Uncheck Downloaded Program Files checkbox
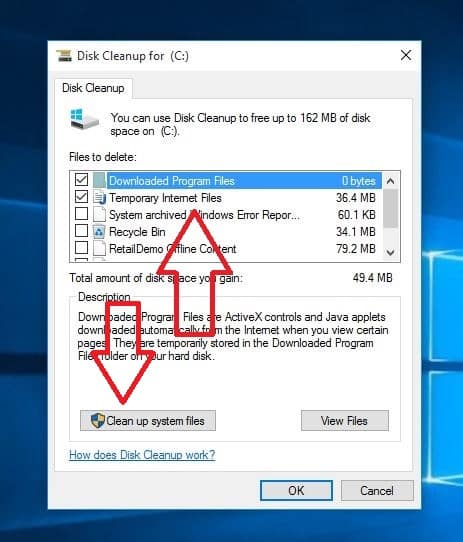Screen dimensions: 463x542 click(81, 180)
